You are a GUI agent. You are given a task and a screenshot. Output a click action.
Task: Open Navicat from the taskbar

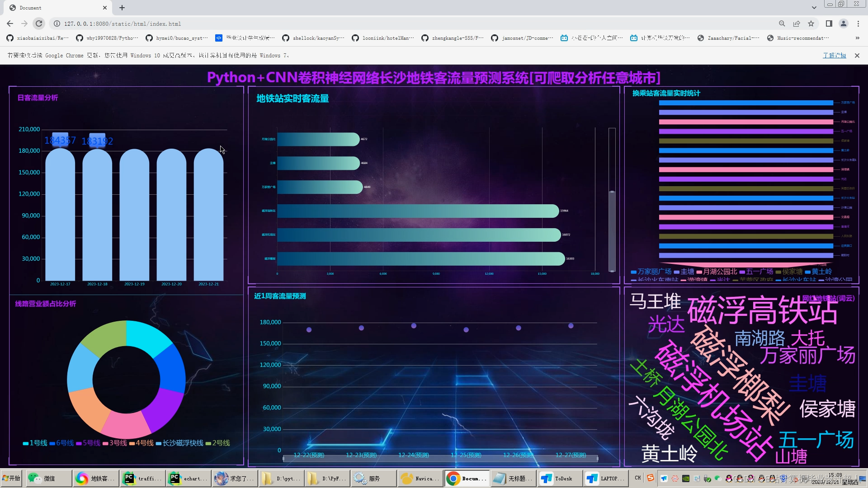tap(420, 478)
